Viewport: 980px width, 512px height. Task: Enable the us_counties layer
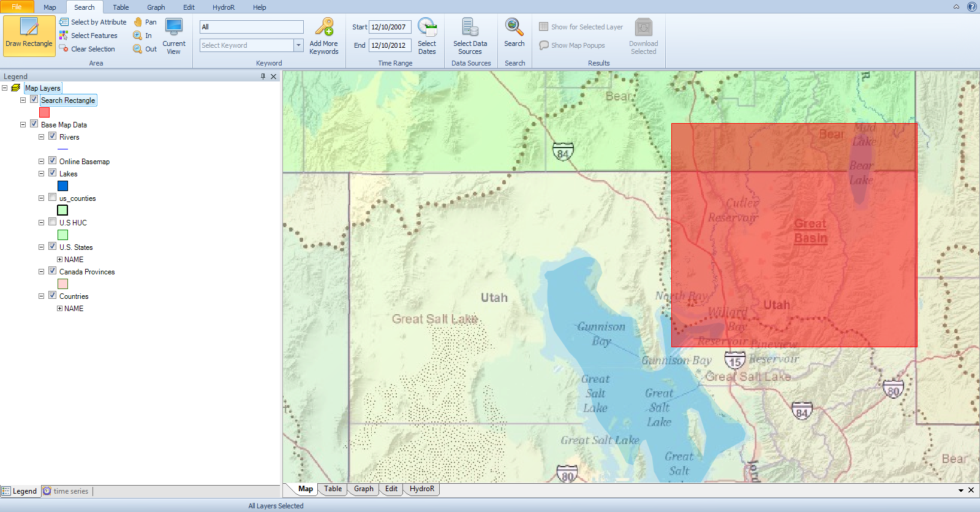pos(53,197)
